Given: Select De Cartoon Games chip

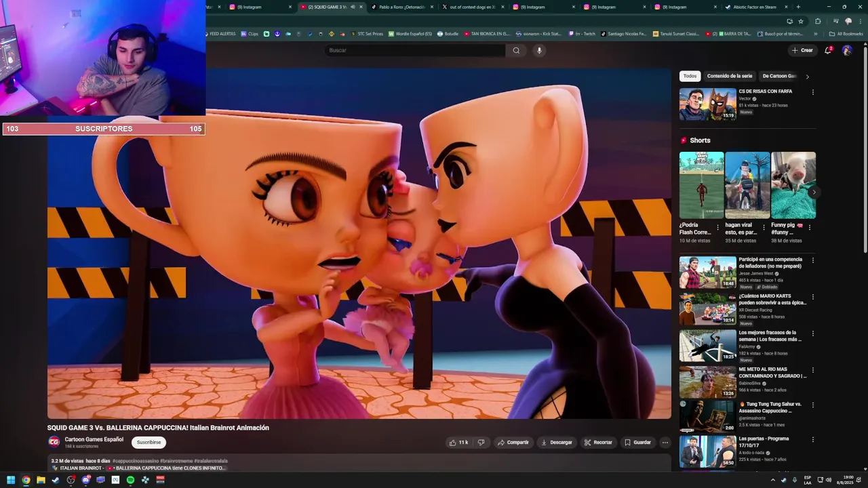Looking at the screenshot, I should [778, 76].
